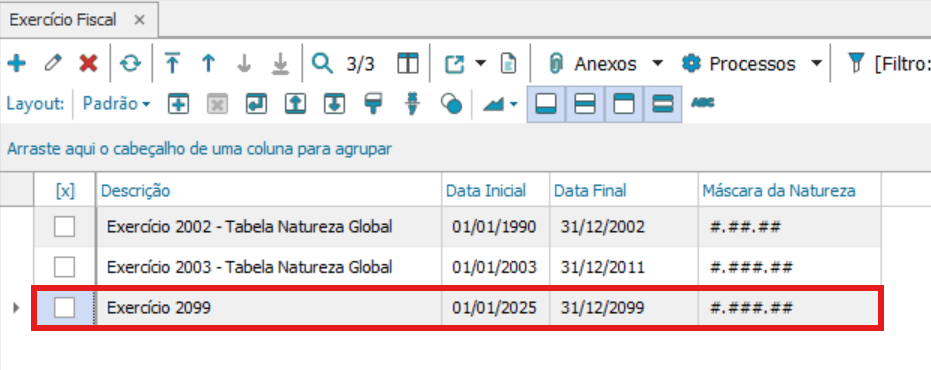
Task: Toggle the bottom panel view button
Action: [546, 104]
